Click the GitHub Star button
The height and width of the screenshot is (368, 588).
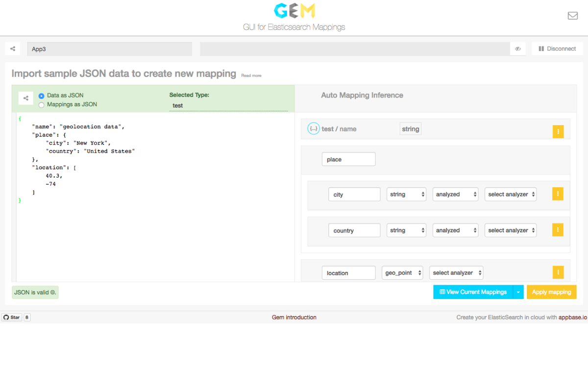point(12,317)
